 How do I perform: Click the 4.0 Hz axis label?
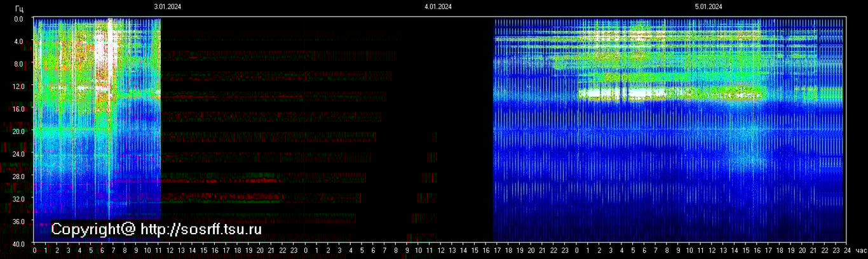pyautogui.click(x=18, y=41)
